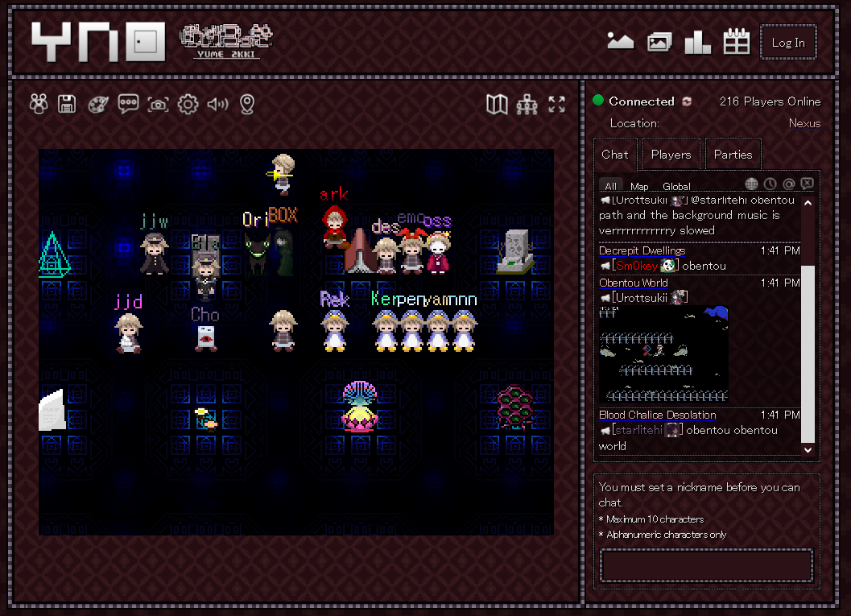Open the Nexus location link
The width and height of the screenshot is (851, 616).
click(804, 123)
